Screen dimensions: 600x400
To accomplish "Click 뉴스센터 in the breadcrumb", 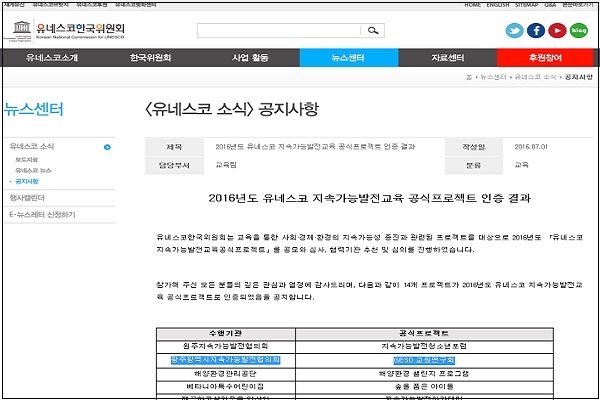I will [x=493, y=77].
